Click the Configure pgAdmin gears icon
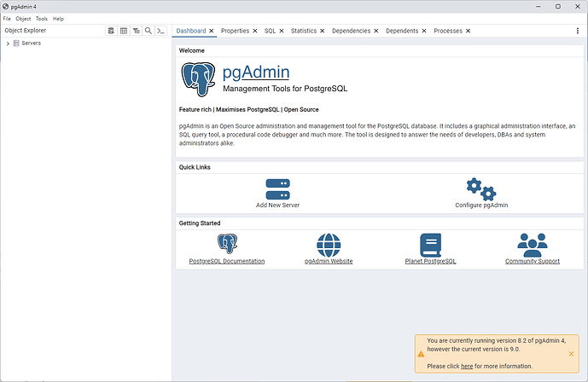The width and height of the screenshot is (588, 382). 481,189
